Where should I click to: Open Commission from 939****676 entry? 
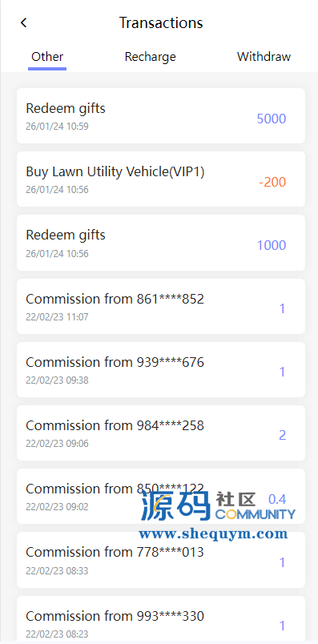tap(161, 369)
